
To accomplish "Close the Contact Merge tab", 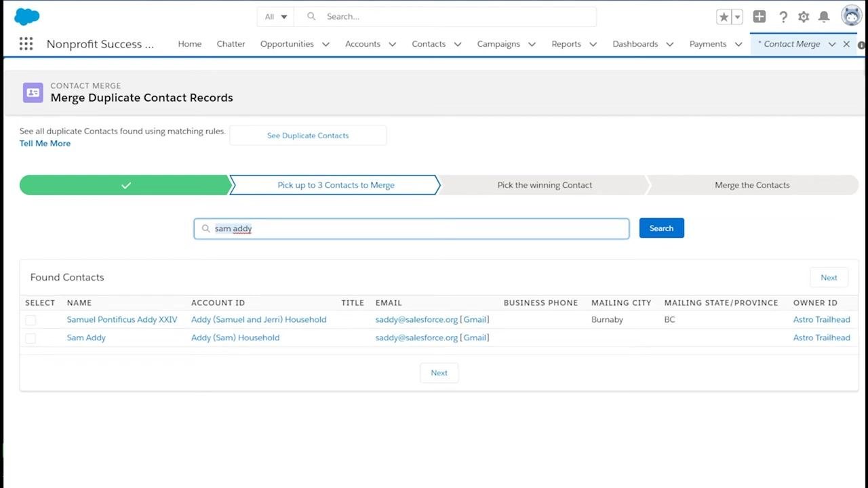I will pyautogui.click(x=846, y=44).
